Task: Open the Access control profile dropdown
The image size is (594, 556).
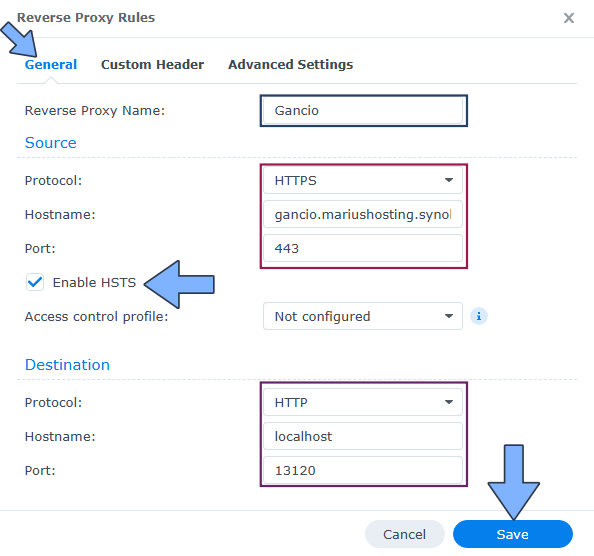Action: 363,316
